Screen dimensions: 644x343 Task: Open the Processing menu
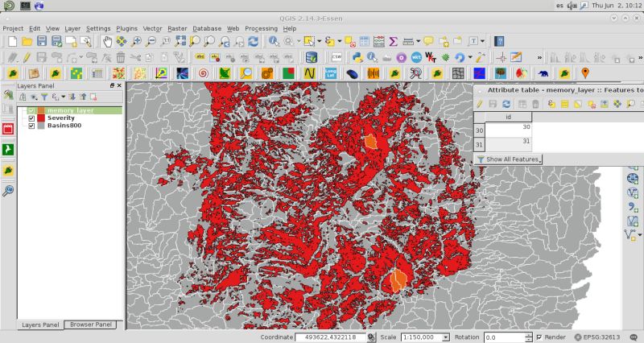261,28
